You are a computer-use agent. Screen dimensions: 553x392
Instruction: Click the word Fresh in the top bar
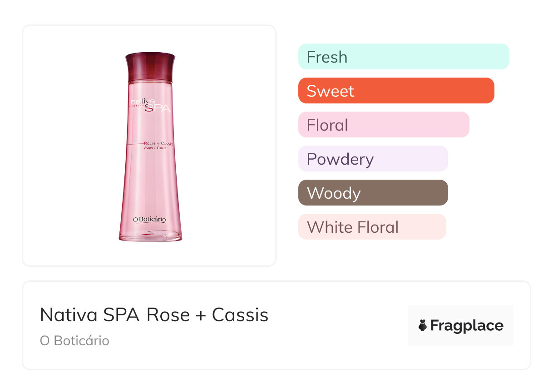[327, 57]
